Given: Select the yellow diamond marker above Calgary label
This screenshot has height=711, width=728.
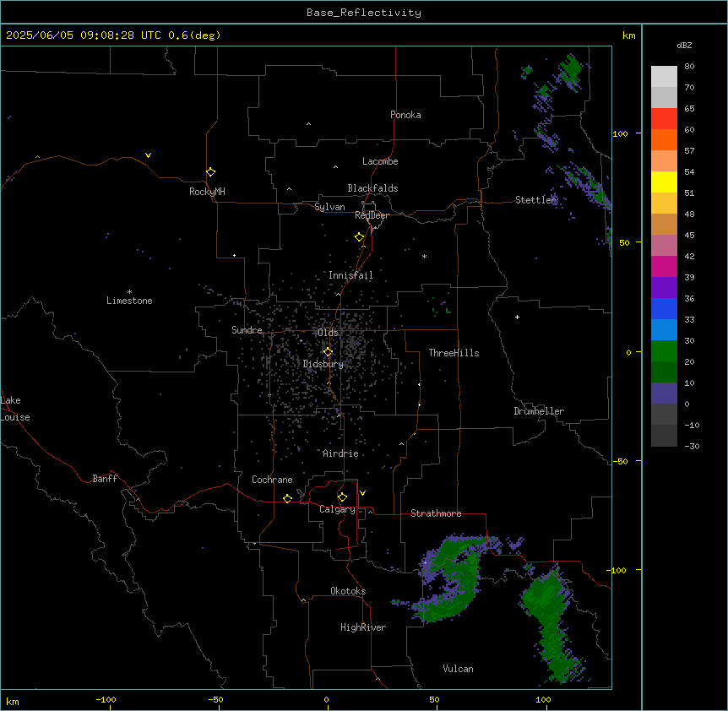Looking at the screenshot, I should (x=342, y=497).
